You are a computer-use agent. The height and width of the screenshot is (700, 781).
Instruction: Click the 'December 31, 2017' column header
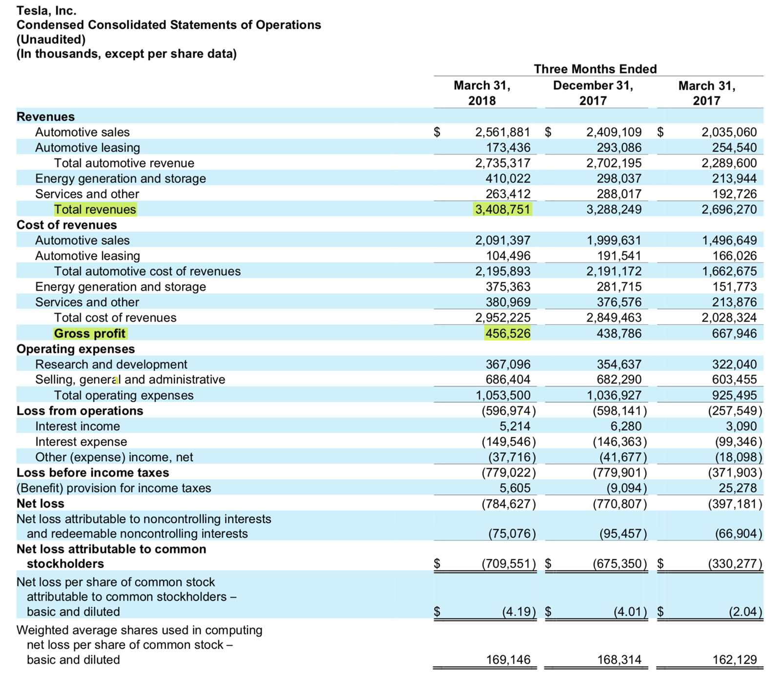[593, 93]
